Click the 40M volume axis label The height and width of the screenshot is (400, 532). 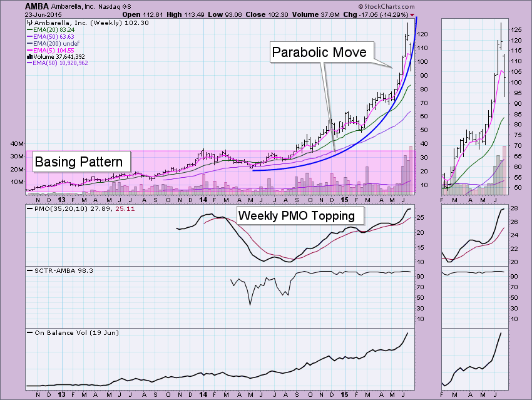pyautogui.click(x=17, y=143)
